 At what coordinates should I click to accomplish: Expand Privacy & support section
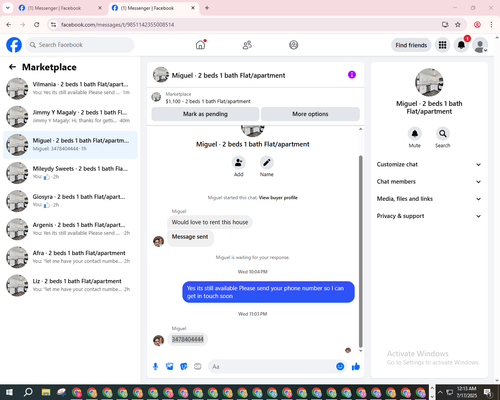click(429, 216)
